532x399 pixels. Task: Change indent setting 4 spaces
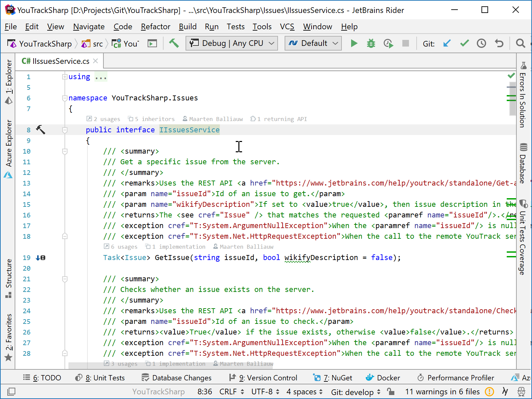pos(305,392)
